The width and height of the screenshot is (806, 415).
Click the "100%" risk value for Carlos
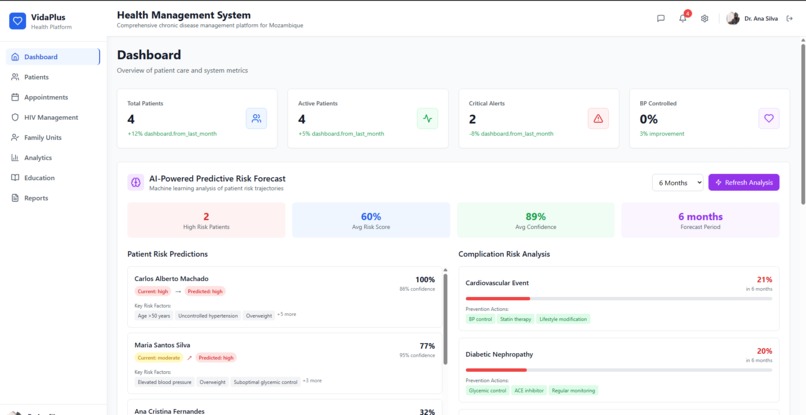pyautogui.click(x=425, y=280)
